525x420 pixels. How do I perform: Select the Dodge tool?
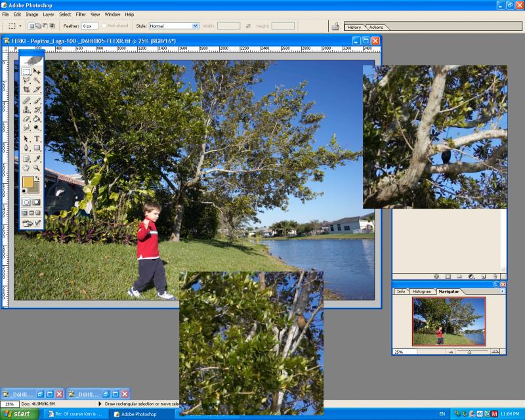37,127
